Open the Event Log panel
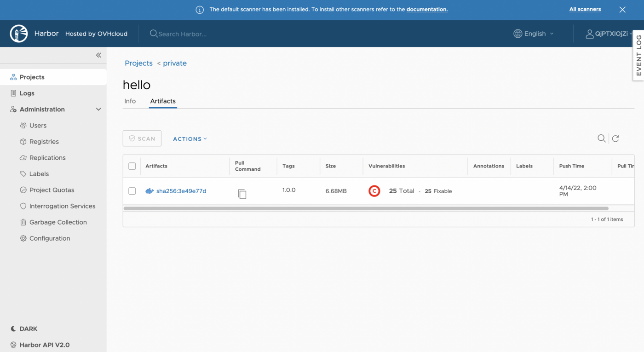Image resolution: width=644 pixels, height=352 pixels. click(x=638, y=55)
